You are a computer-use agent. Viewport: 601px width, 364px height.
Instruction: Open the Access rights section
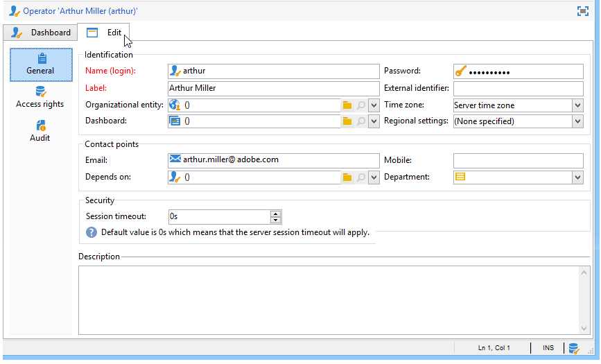tap(40, 98)
